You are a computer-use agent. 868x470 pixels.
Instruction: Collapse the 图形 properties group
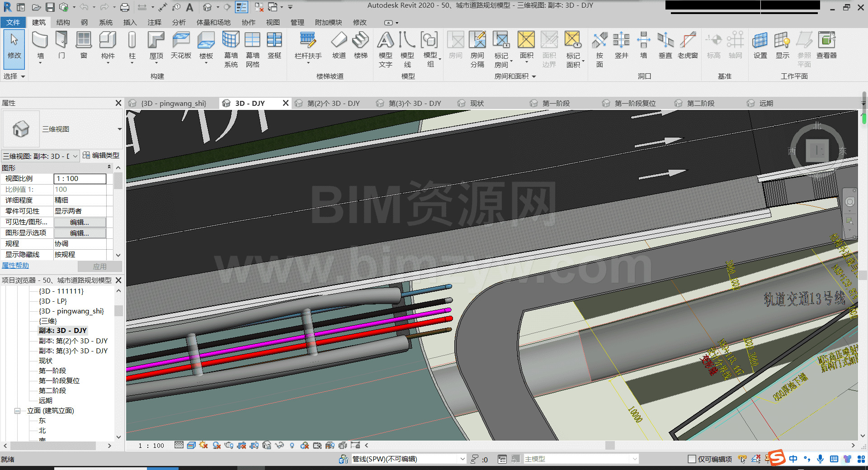tap(109, 167)
